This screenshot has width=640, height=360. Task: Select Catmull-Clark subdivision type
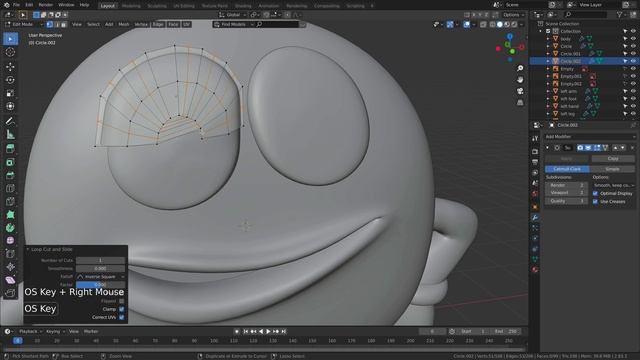[x=567, y=169]
